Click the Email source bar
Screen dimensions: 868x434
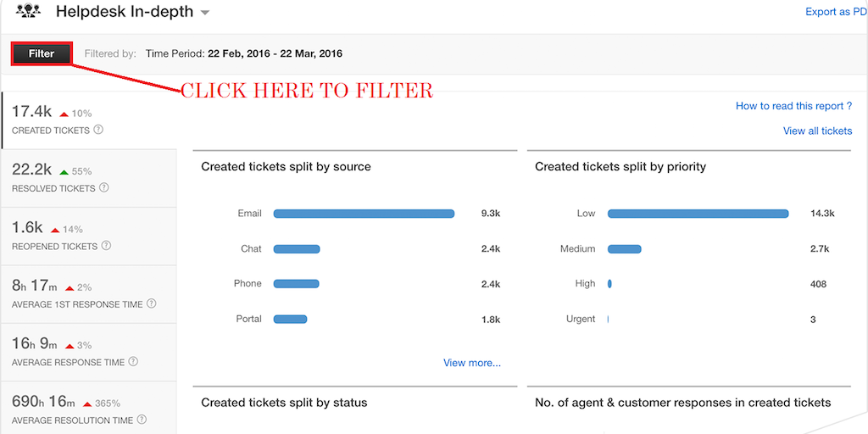click(364, 214)
